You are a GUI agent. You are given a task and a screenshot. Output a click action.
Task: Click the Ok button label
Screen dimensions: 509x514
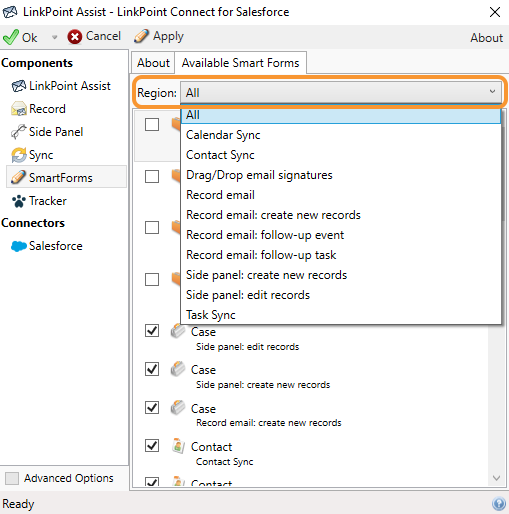pyautogui.click(x=29, y=37)
